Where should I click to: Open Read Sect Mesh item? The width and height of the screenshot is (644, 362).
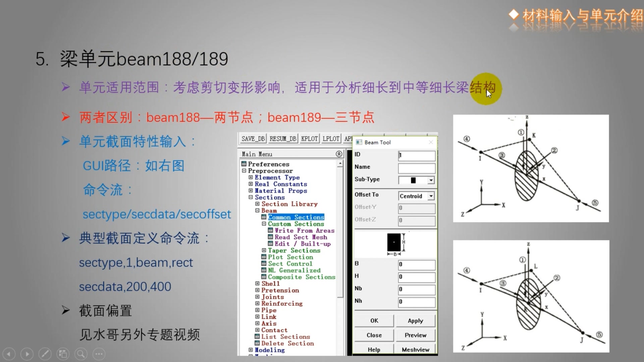coord(301,237)
